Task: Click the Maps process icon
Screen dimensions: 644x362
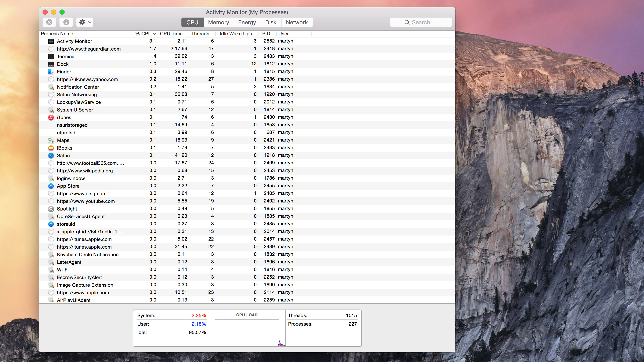Action: click(x=51, y=140)
